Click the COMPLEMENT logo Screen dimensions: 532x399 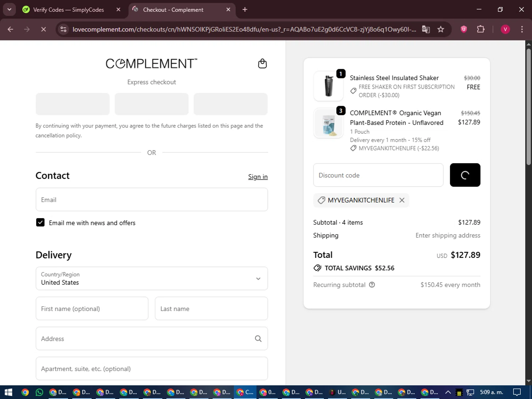pyautogui.click(x=151, y=63)
